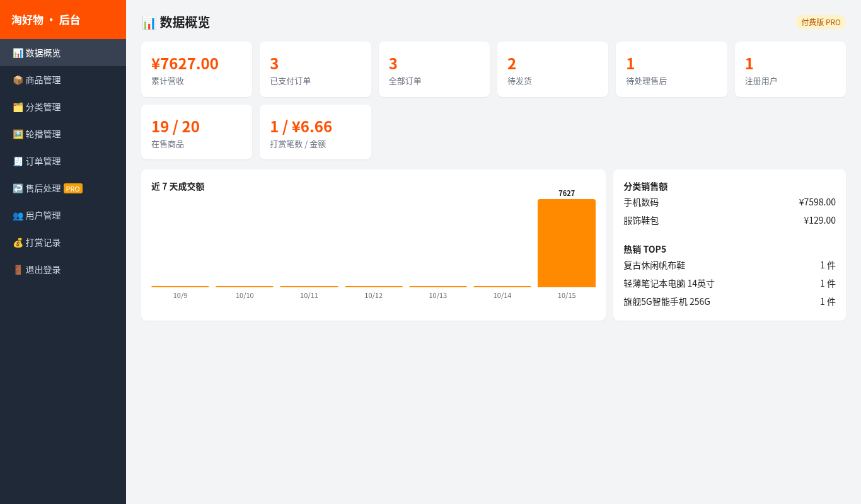Click the money bag icon next to 打赏记录
The width and height of the screenshot is (861, 504).
[x=18, y=243]
